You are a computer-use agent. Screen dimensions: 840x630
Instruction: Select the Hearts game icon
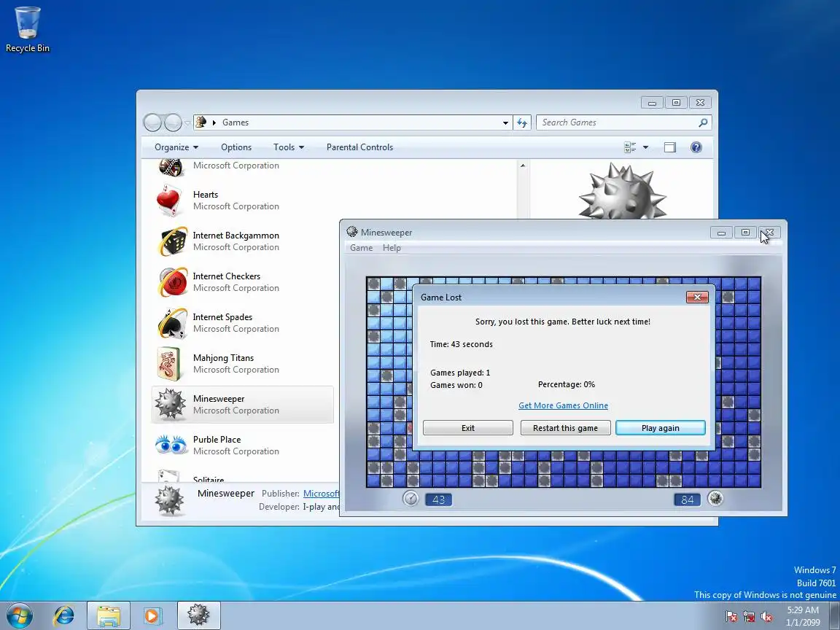(x=171, y=201)
